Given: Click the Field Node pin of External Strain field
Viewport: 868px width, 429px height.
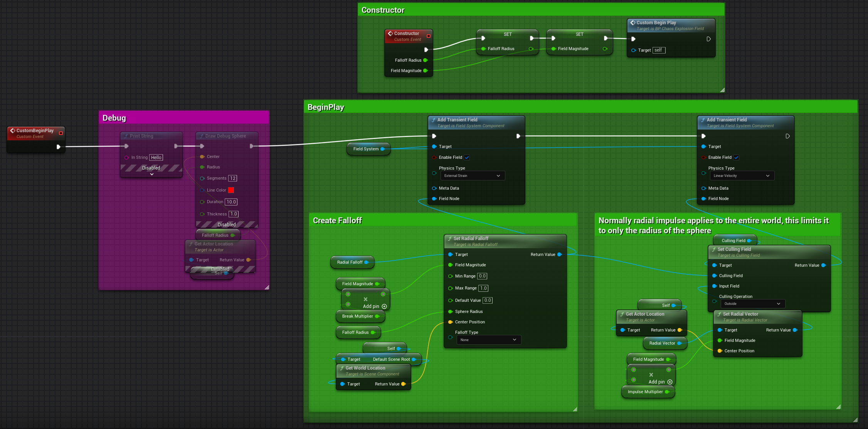Looking at the screenshot, I should 434,199.
